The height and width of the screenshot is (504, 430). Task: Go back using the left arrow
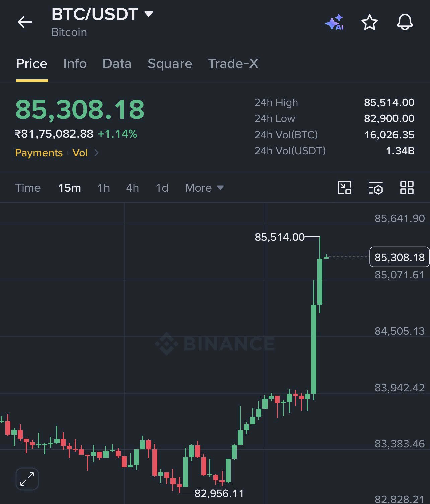25,22
